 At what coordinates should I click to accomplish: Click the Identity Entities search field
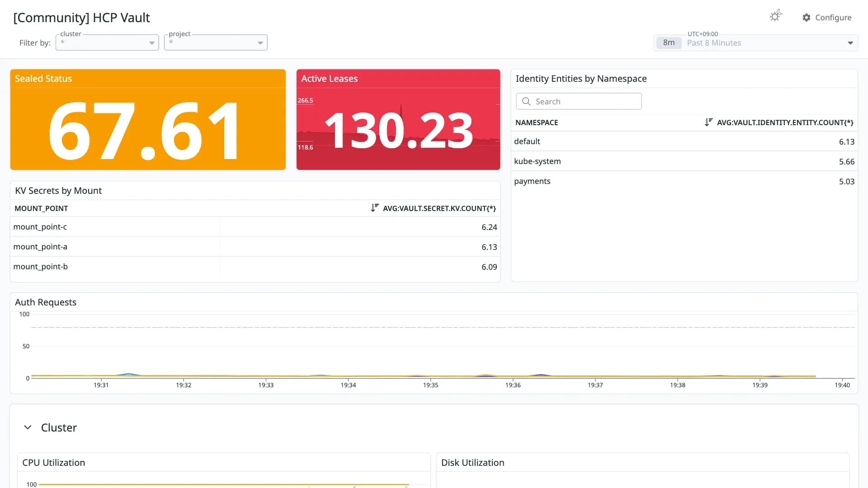click(579, 101)
